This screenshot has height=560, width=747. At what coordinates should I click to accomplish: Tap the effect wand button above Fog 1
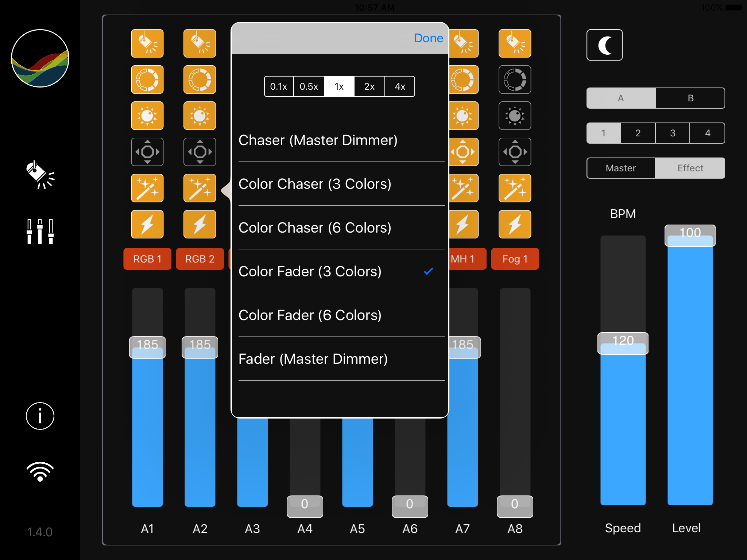(x=515, y=188)
